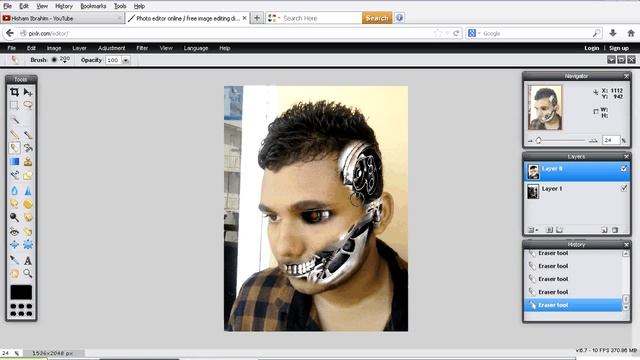Select the Colorpicker eyedropper tool
Image resolution: width=640 pixels, height=360 pixels.
click(14, 260)
